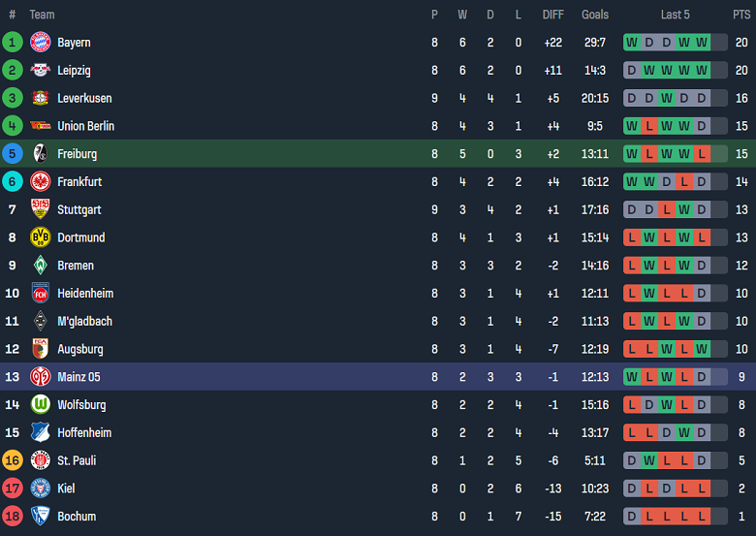Sort table by PTS column header

tap(741, 15)
